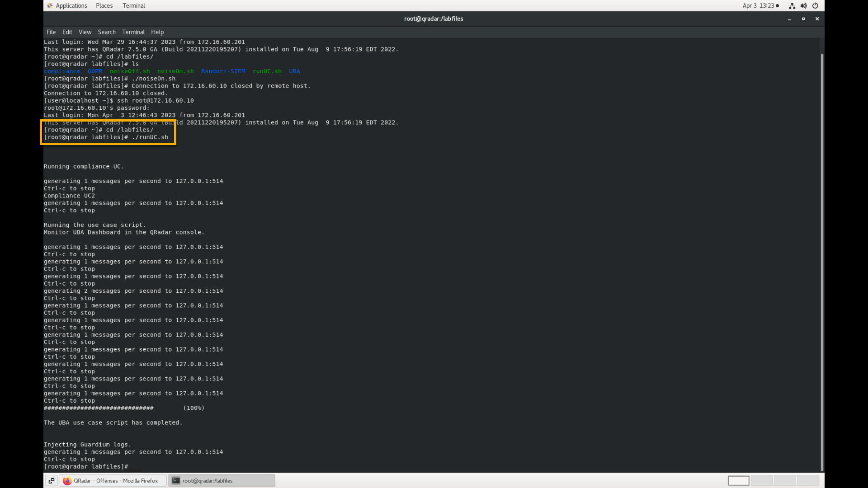868x488 pixels.
Task: Open the Search menu
Action: (107, 32)
